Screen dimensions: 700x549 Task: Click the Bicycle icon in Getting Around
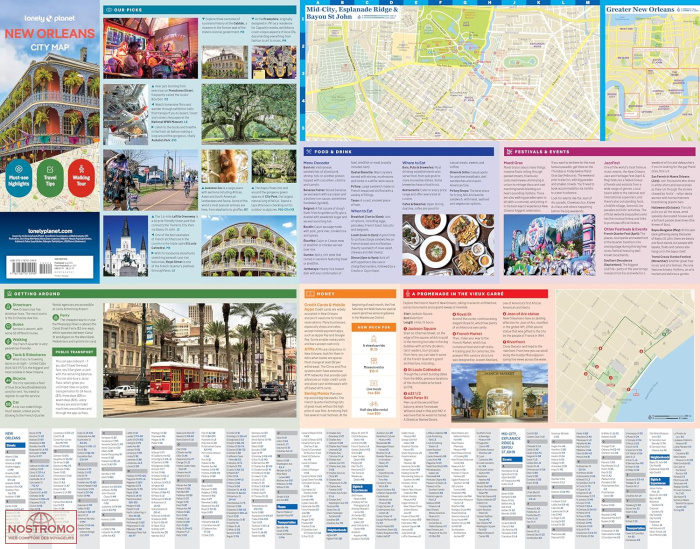click(8, 379)
